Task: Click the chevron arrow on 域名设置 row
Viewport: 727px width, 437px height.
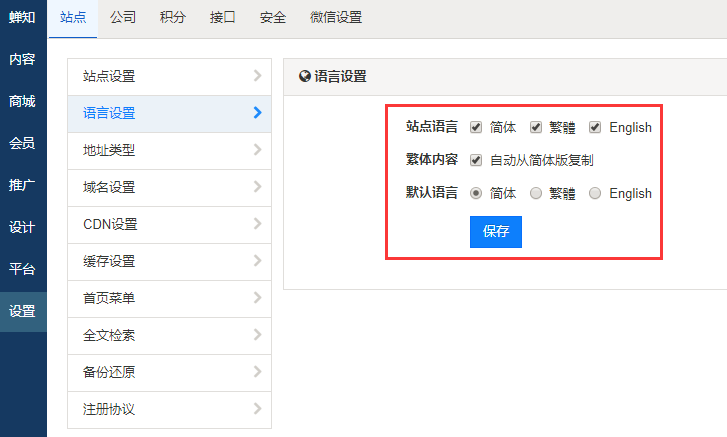Action: [x=257, y=187]
